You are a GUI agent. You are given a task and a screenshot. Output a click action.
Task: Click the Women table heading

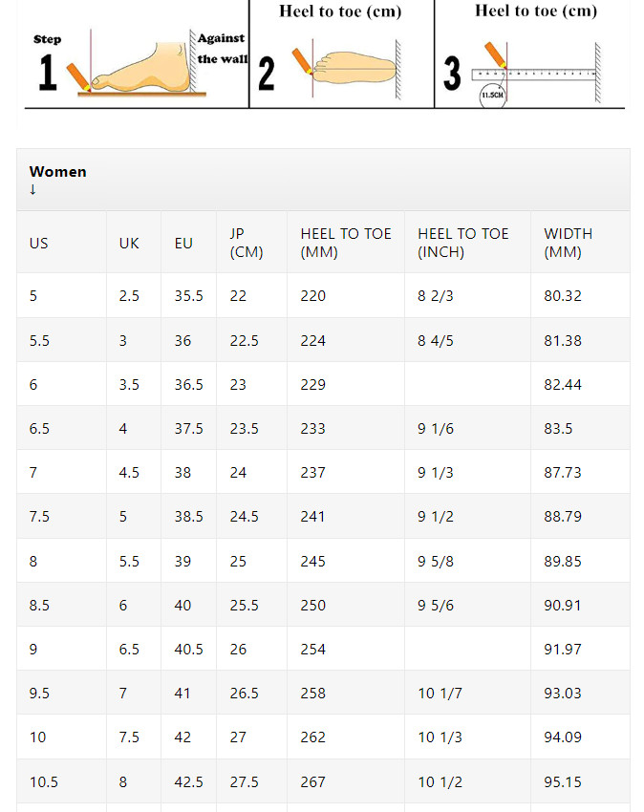pos(58,171)
